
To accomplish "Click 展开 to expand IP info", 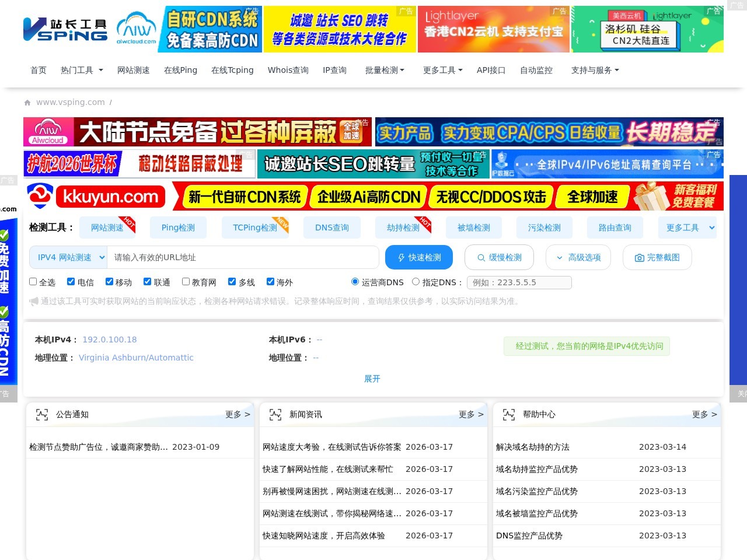I will [x=372, y=379].
